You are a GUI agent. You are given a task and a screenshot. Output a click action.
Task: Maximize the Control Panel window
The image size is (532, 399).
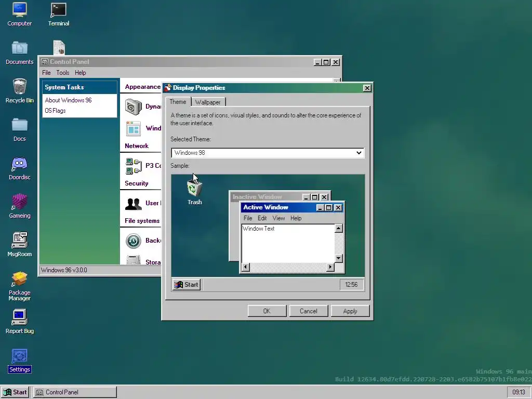pos(326,62)
